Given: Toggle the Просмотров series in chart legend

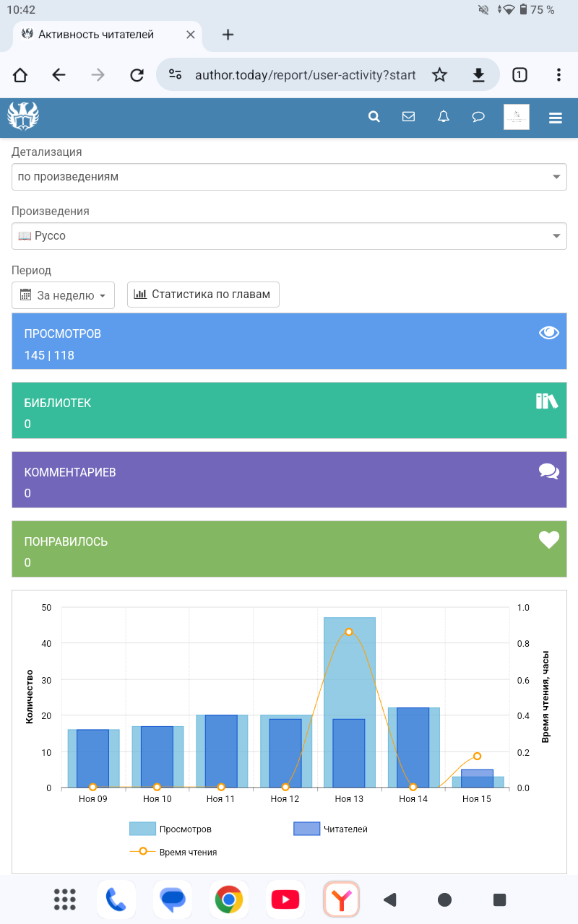Looking at the screenshot, I should pos(171,829).
